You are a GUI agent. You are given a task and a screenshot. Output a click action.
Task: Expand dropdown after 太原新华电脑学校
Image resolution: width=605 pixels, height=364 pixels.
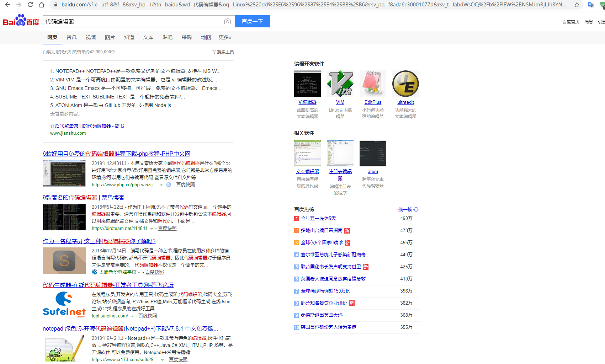pos(139,273)
